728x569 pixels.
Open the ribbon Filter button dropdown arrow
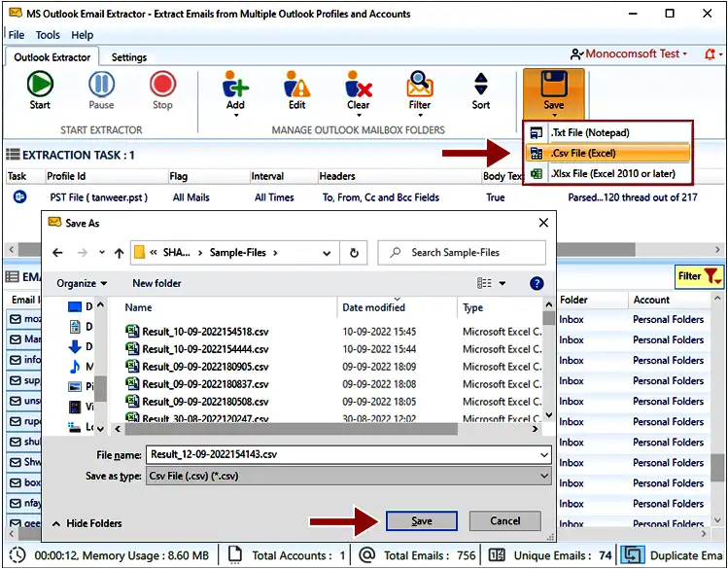[420, 115]
